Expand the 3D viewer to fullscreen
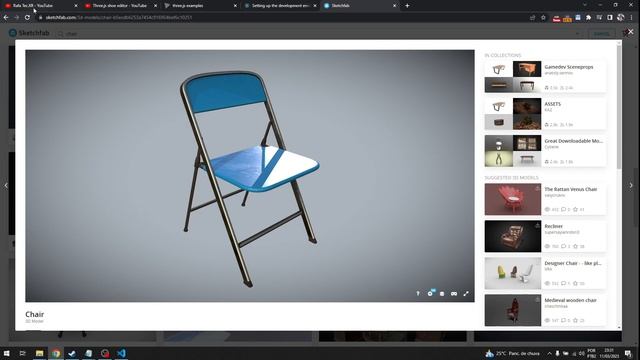 [x=466, y=293]
